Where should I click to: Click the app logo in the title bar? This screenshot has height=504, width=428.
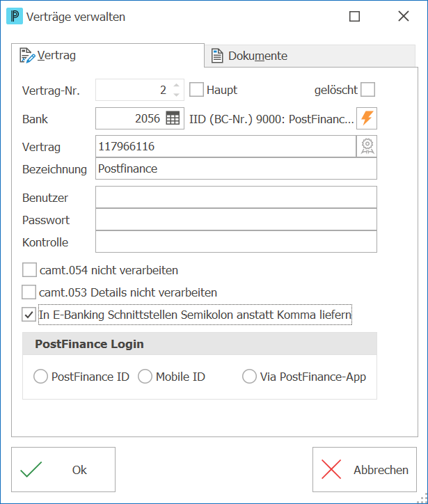click(x=15, y=16)
